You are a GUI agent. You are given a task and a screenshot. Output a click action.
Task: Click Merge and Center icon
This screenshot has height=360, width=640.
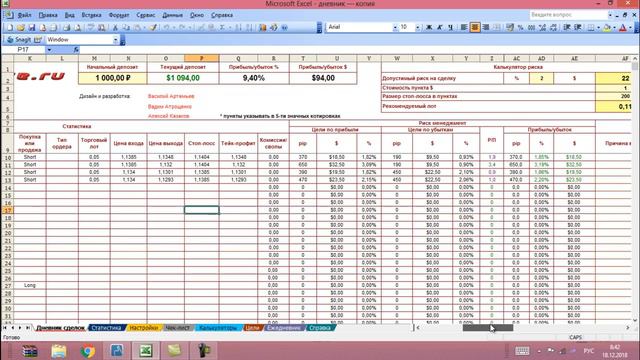pos(496,27)
